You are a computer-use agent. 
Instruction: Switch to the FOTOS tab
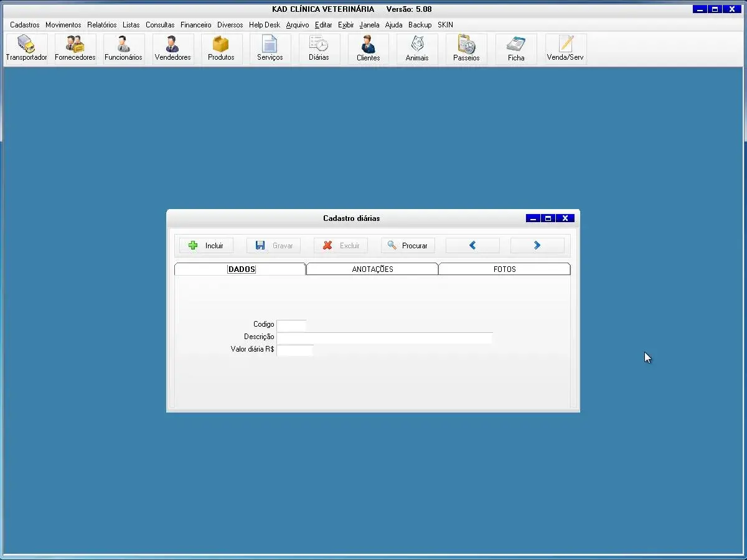pyautogui.click(x=504, y=269)
